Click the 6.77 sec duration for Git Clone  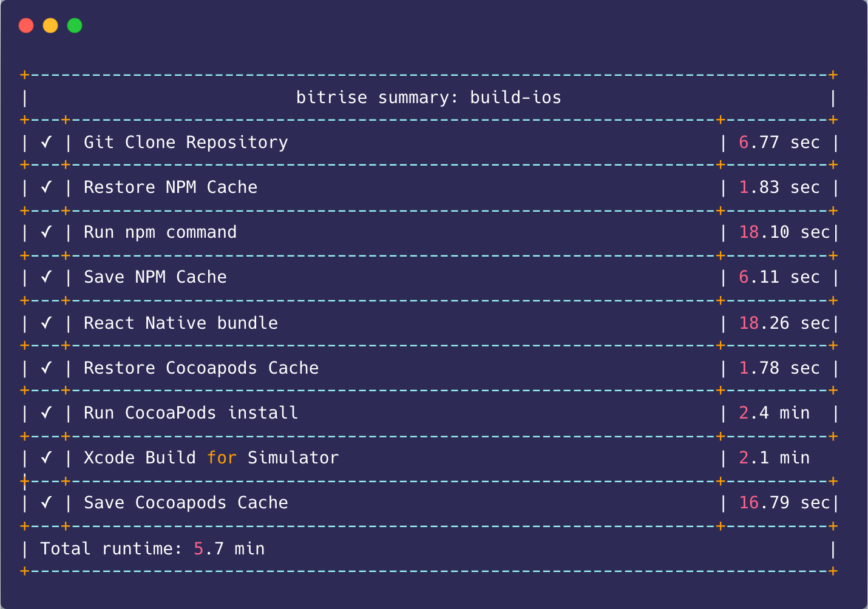779,142
